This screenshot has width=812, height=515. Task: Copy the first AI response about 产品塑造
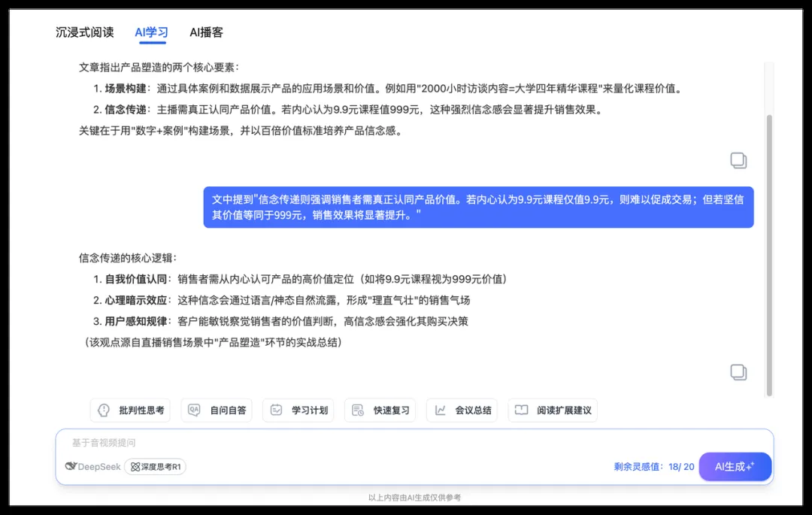click(x=738, y=160)
